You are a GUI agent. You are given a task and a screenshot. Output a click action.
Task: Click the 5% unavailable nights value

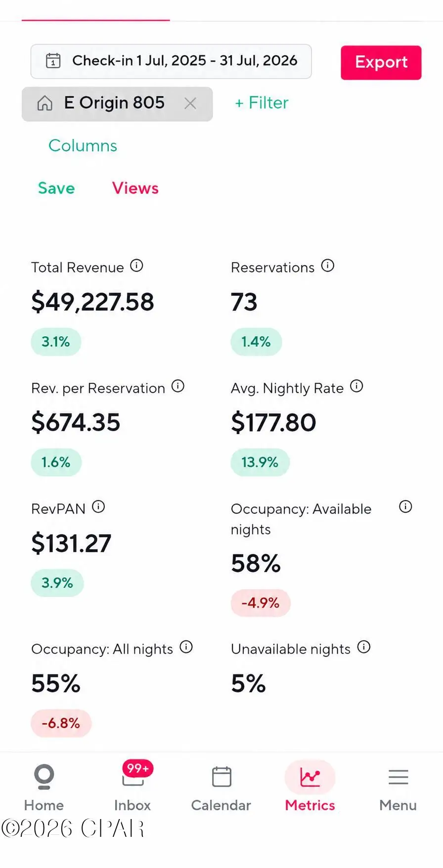(248, 684)
